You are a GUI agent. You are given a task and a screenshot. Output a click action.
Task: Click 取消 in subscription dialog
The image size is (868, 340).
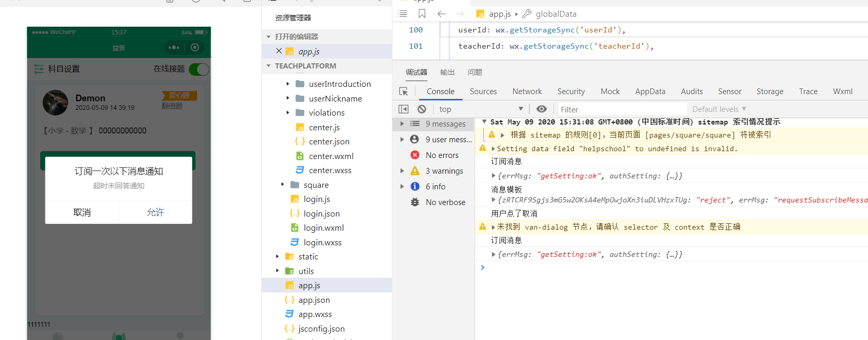point(82,212)
